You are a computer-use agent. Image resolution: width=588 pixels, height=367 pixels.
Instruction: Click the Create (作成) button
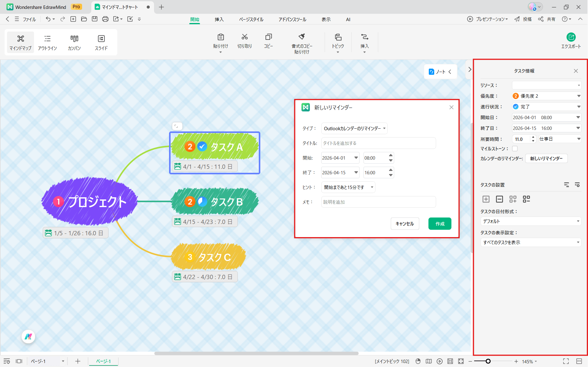(x=439, y=224)
